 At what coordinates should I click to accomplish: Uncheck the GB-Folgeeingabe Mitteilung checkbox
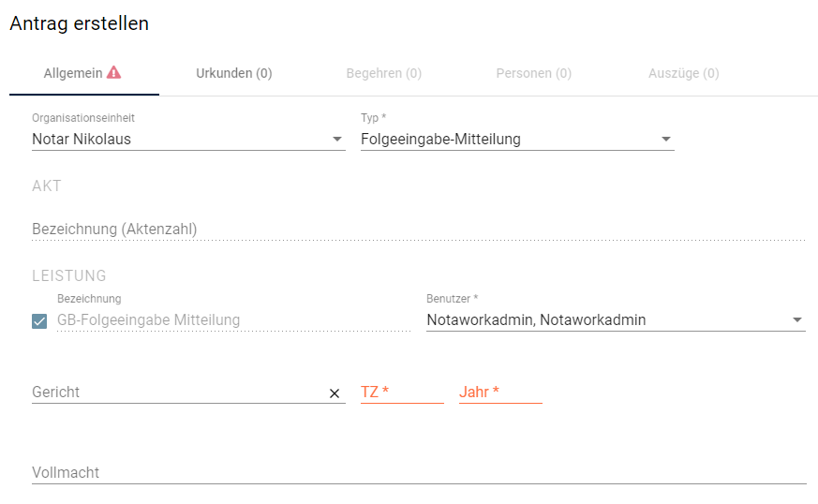click(x=39, y=321)
